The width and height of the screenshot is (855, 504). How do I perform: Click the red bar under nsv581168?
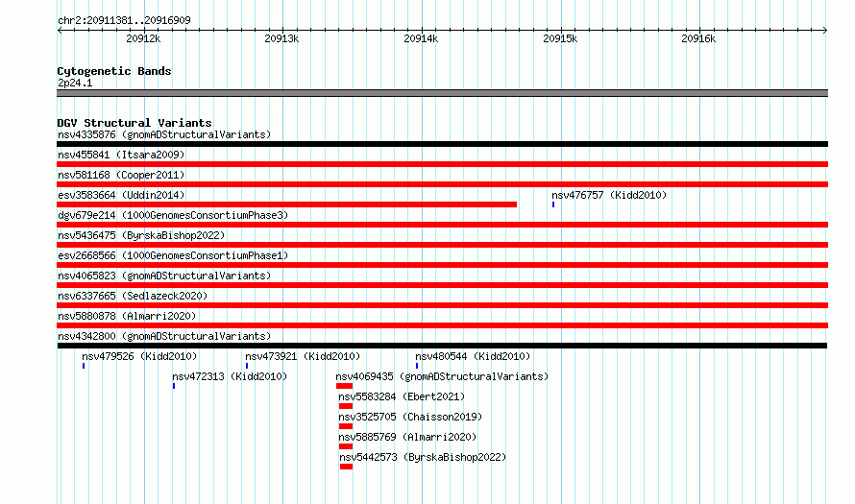[x=442, y=184]
